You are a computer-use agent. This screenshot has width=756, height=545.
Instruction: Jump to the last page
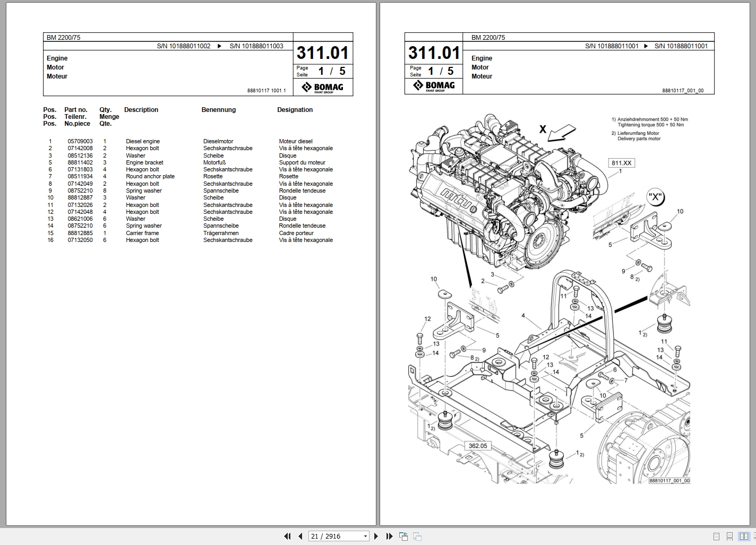389,536
